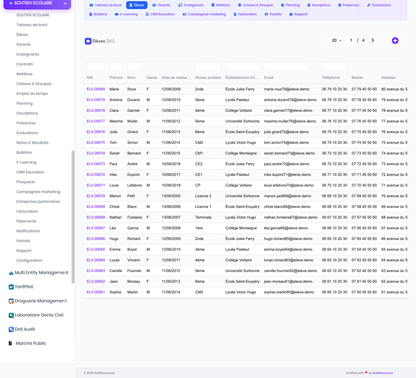Click the DoliResources footer link
Screen dimensions: 416x378
pos(383,373)
